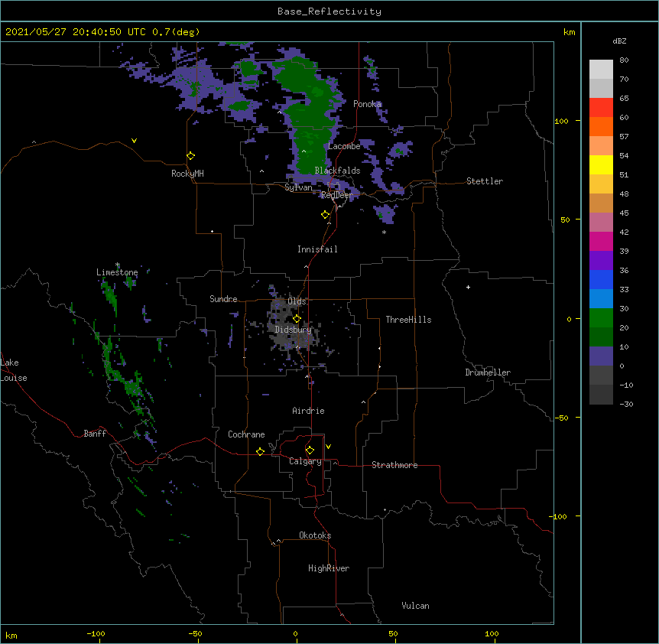Select the ThreeHills label
This screenshot has height=644, width=659.
click(x=408, y=320)
